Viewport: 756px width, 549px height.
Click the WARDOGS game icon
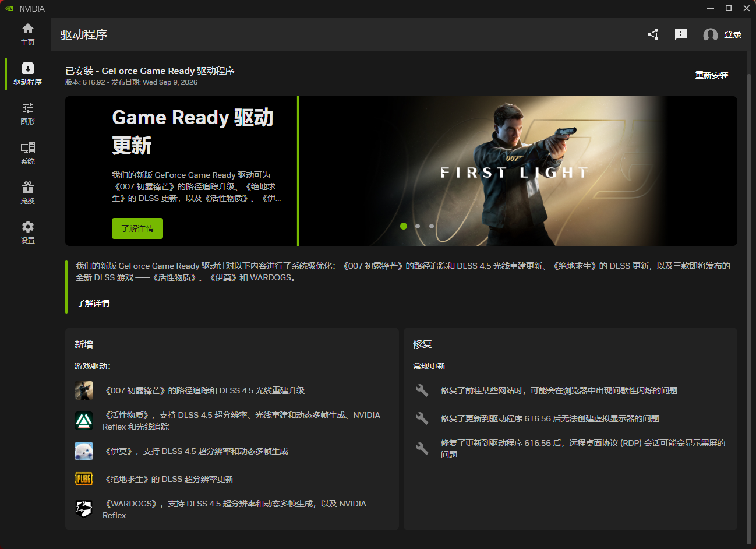point(84,509)
